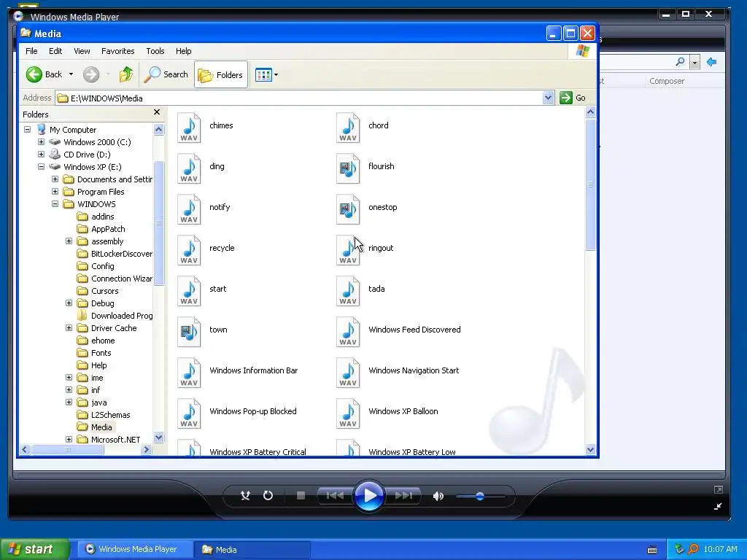
Task: Open the File menu
Action: (31, 51)
